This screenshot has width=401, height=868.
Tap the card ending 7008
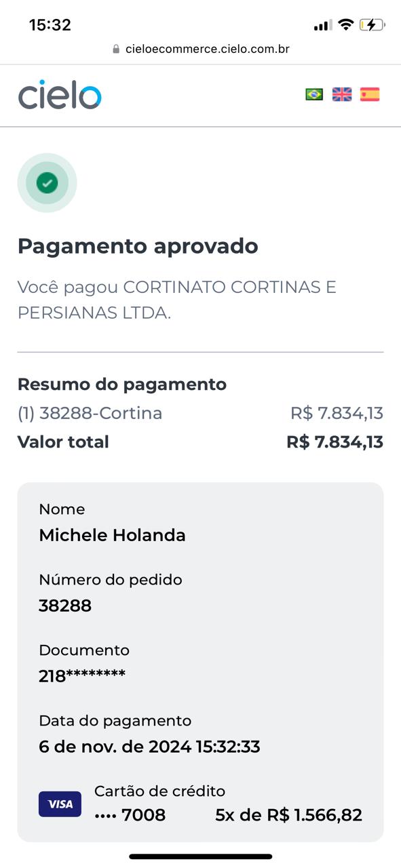[130, 815]
